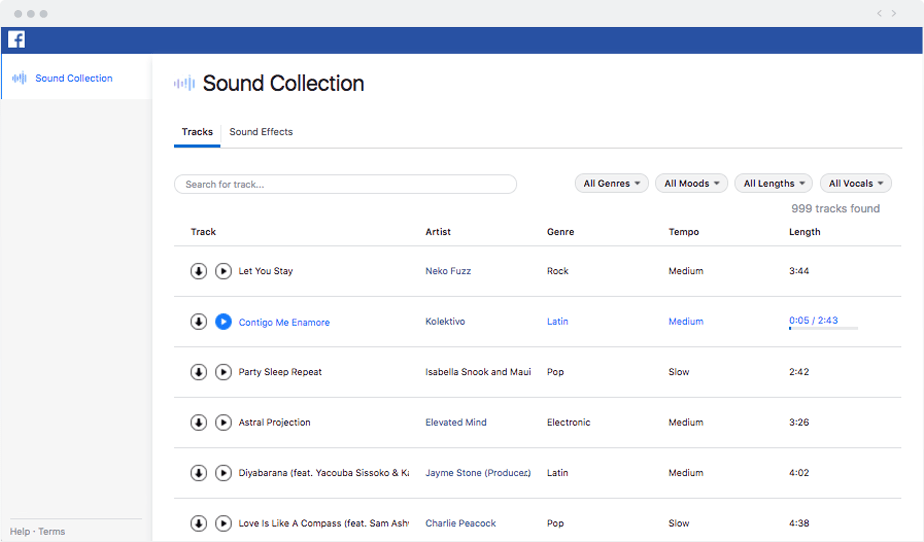Click the Facebook logo icon

[x=16, y=39]
